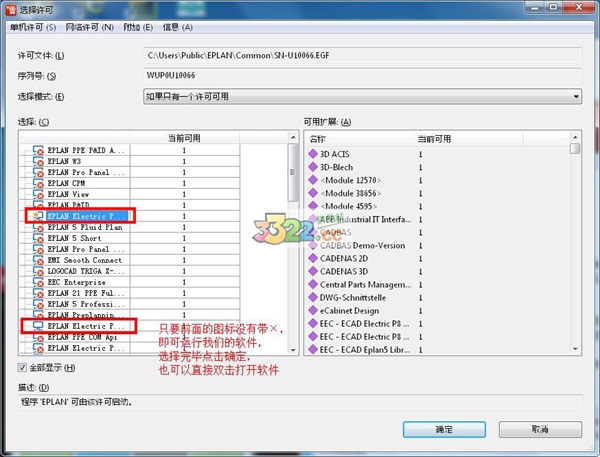Click the diamond icon next to <Module 38656>
The height and width of the screenshot is (457, 600).
tap(313, 193)
